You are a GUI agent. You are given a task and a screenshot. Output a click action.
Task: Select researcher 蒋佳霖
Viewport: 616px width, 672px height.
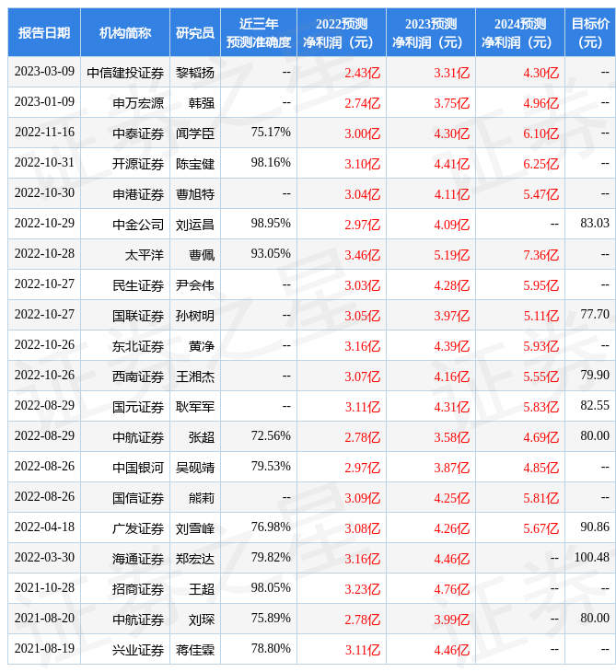[194, 651]
